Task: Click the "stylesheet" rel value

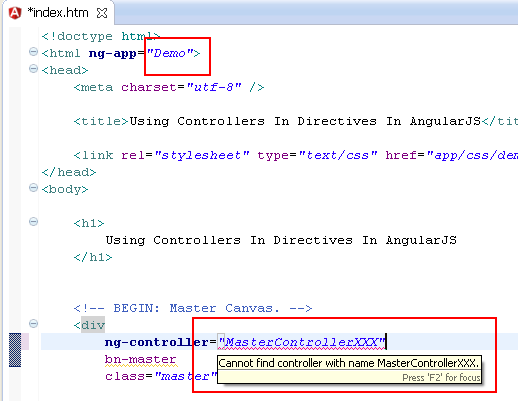Action: [202, 155]
